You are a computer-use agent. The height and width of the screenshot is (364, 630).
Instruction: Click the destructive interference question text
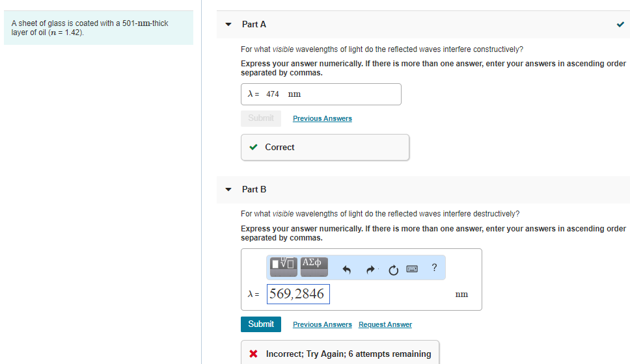(x=380, y=214)
